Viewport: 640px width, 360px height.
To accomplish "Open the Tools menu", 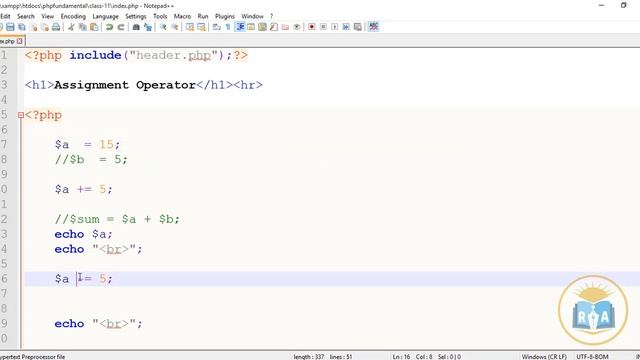I will pyautogui.click(x=160, y=16).
